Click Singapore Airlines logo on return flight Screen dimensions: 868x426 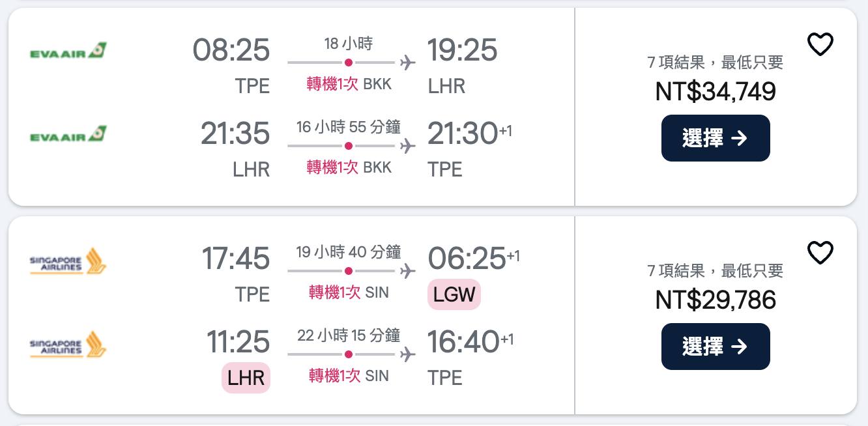point(68,345)
